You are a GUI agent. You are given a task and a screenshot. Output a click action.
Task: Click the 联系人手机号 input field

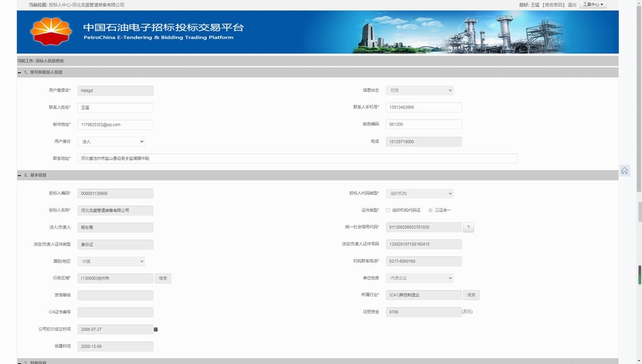424,107
